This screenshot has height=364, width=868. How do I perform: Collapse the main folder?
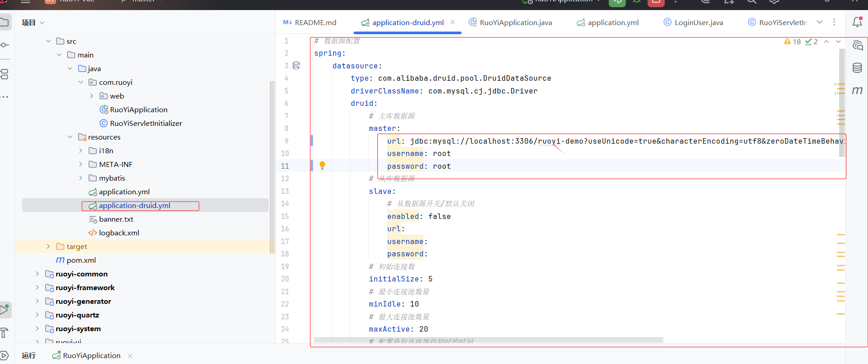pyautogui.click(x=59, y=55)
